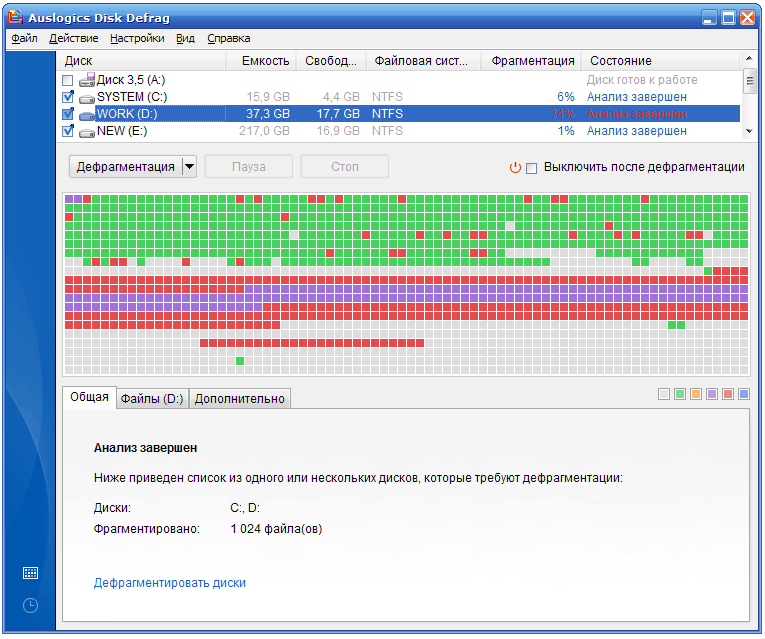Click the WORK (D:) drive icon
The width and height of the screenshot is (765, 639).
pyautogui.click(x=87, y=115)
